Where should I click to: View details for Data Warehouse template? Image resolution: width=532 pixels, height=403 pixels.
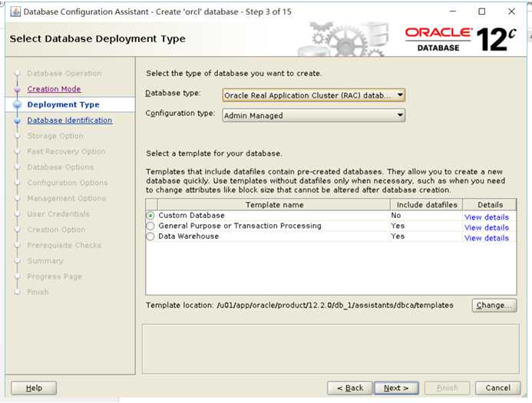487,238
